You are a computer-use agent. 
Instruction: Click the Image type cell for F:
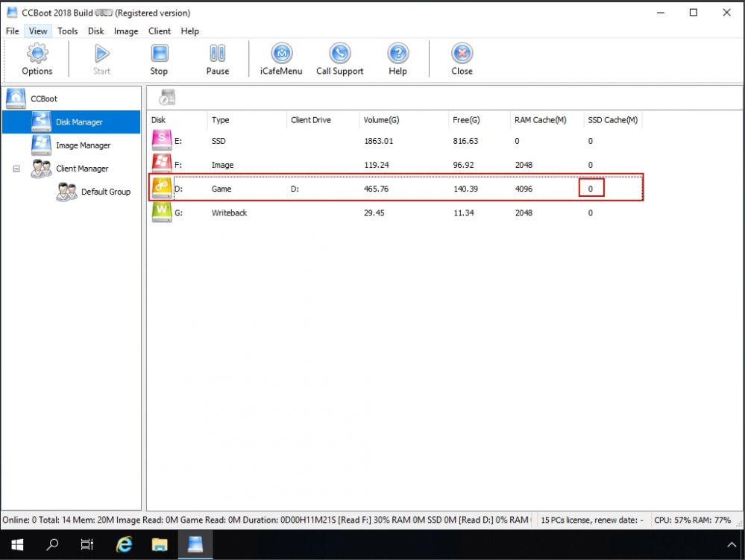coord(222,165)
